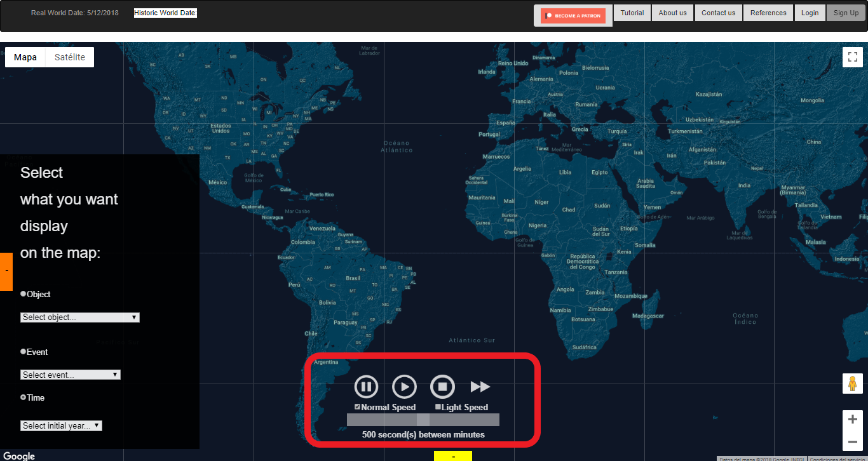Click the Madagascar label on the map
Image resolution: width=868 pixels, height=461 pixels.
point(648,316)
